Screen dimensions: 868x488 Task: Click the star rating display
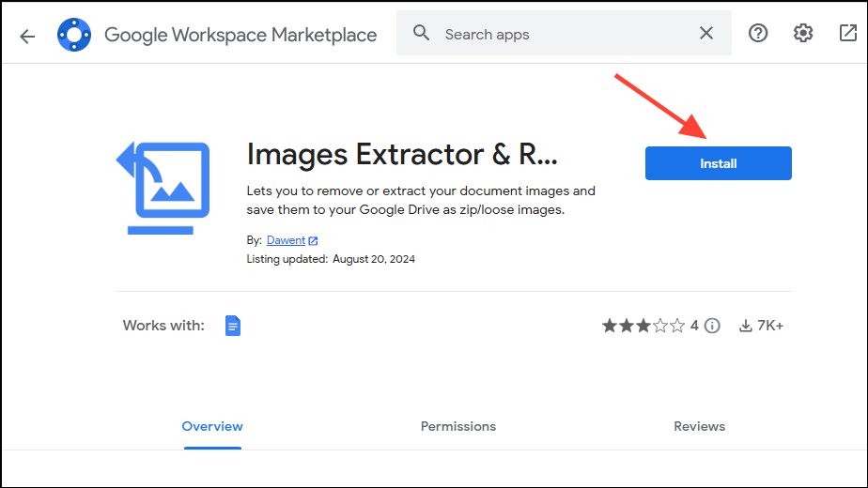[643, 326]
